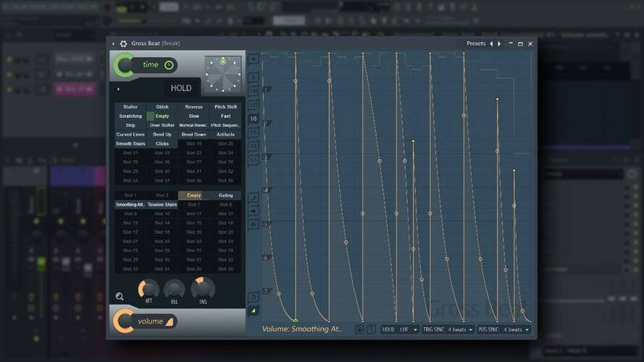Select the green Empty time slot
Viewport: 644px width, 362px height.
click(162, 116)
